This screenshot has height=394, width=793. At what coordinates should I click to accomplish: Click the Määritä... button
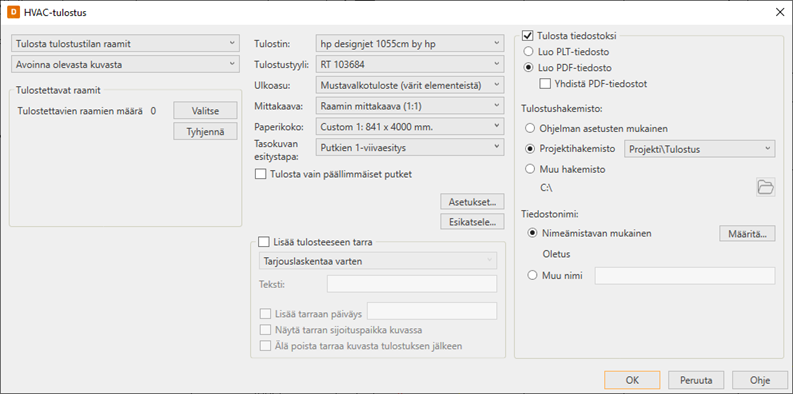(x=747, y=234)
